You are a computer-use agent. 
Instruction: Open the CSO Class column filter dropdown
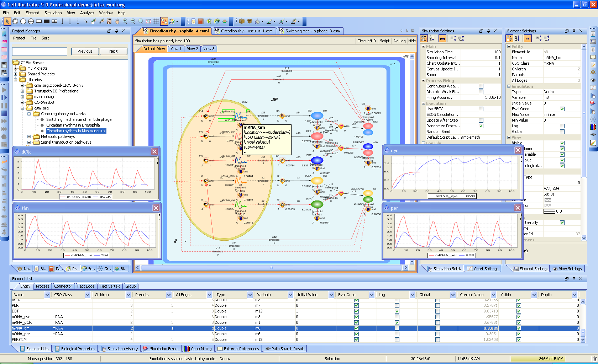tap(88, 295)
